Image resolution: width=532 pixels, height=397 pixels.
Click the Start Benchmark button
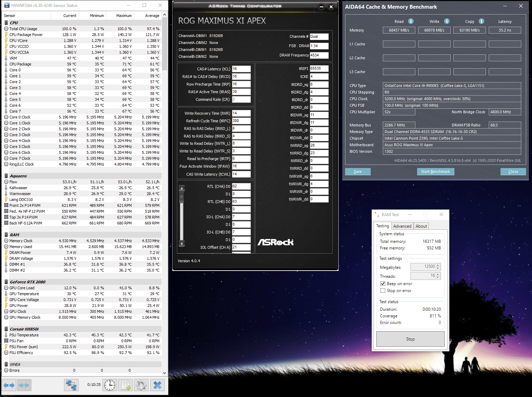[435, 171]
